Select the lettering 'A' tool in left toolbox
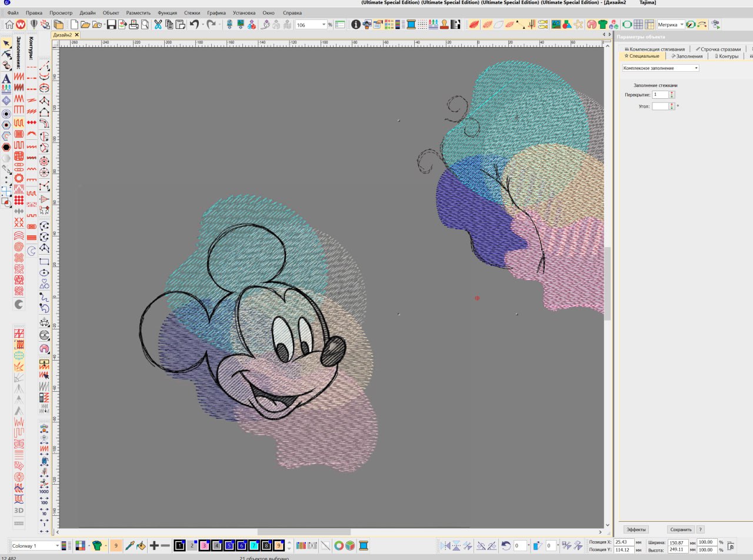The height and width of the screenshot is (560, 753). (x=6, y=78)
